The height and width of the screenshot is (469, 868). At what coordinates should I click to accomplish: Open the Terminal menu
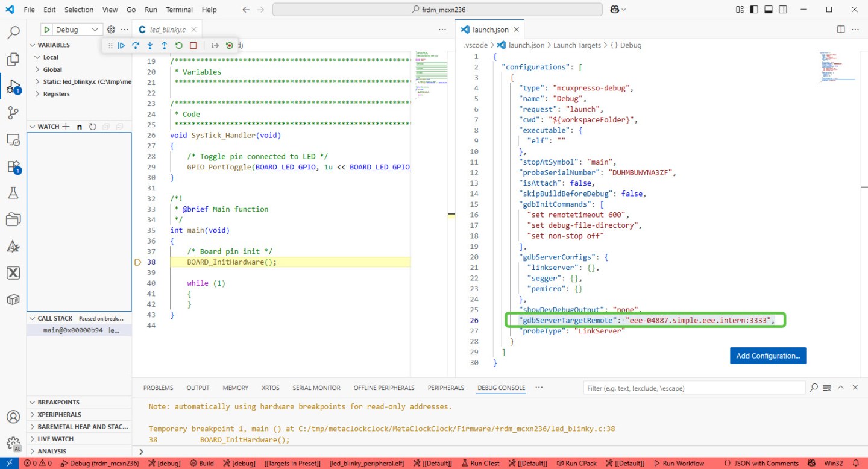coord(179,9)
